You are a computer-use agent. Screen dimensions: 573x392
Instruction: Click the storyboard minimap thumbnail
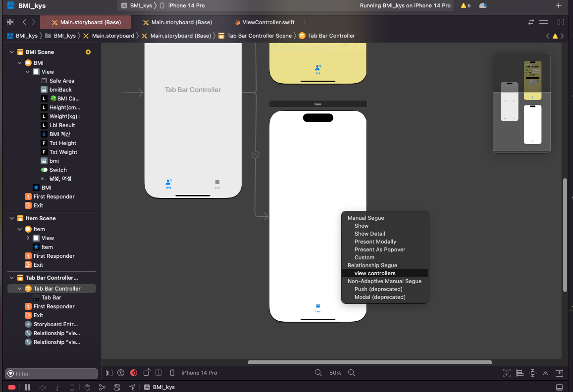point(521,102)
